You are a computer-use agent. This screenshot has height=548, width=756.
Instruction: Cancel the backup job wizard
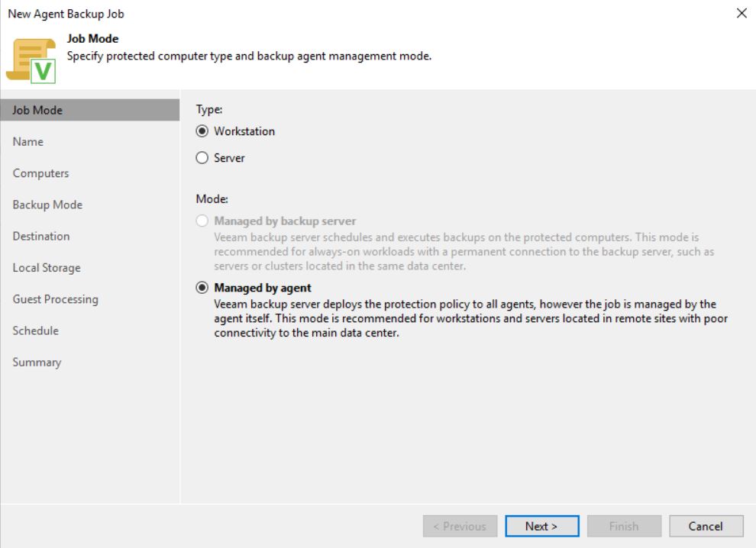[x=706, y=527]
